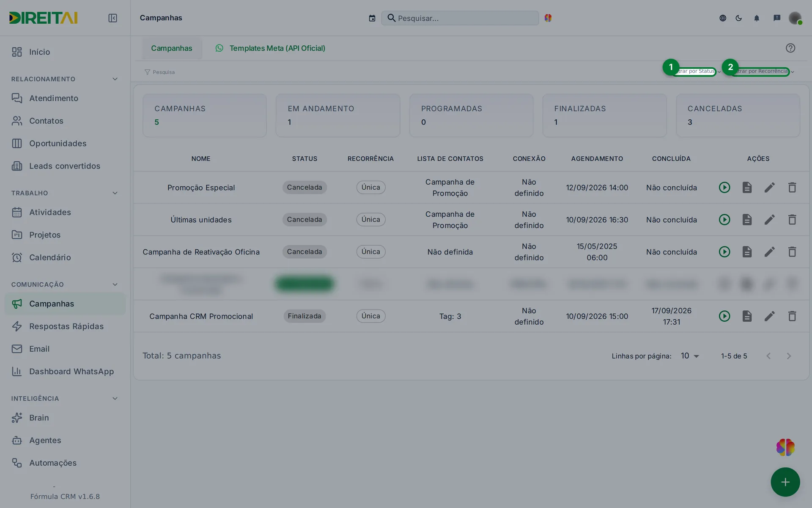The image size is (812, 508).
Task: Start the Promoção Especial campaign
Action: point(724,187)
